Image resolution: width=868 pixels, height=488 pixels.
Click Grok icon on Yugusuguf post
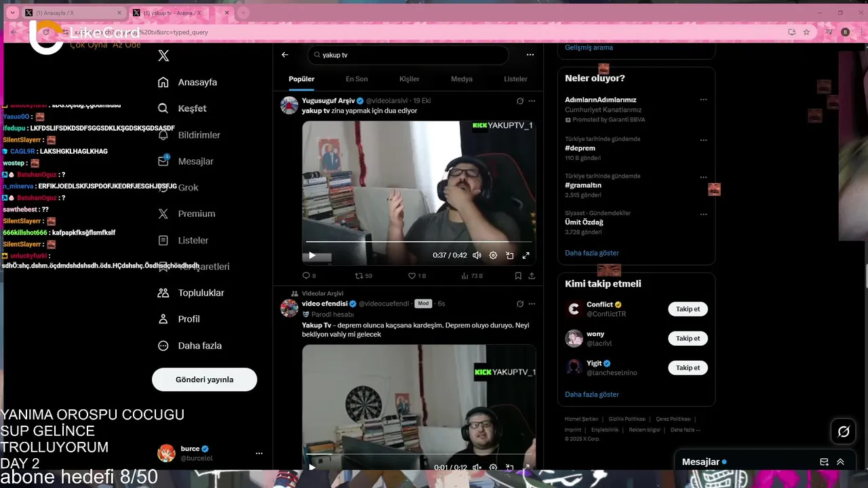click(520, 101)
